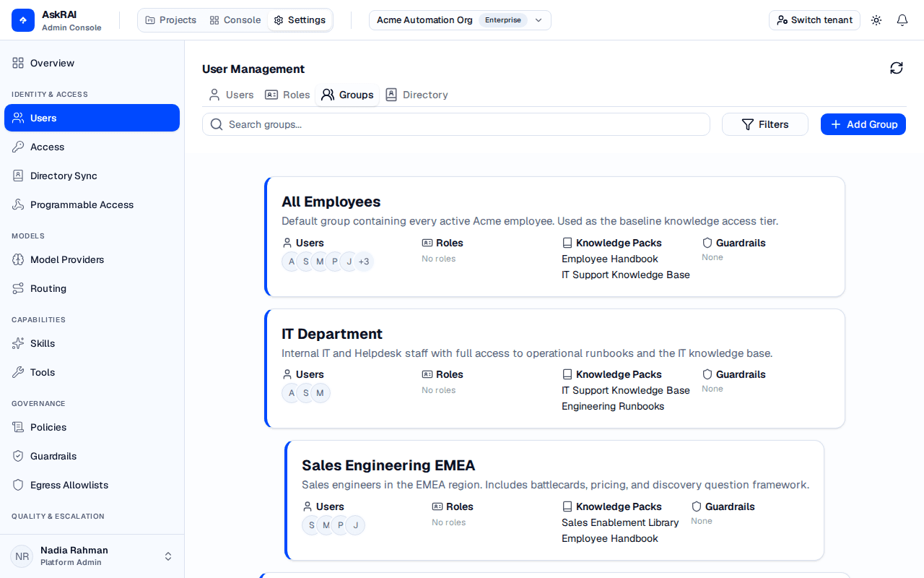This screenshot has height=578, width=924.
Task: Open Directory Sync page
Action: pos(92,176)
